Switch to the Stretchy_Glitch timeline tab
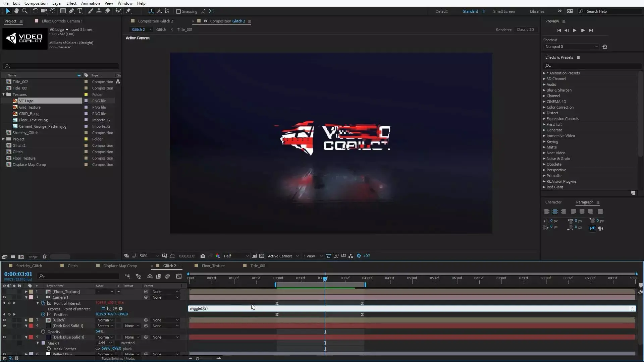The height and width of the screenshot is (362, 644). (29, 266)
